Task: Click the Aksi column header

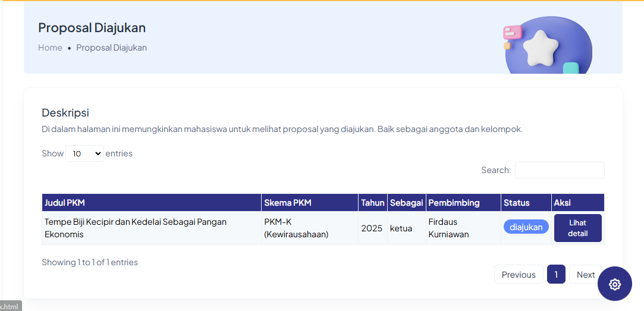Action: 577,203
